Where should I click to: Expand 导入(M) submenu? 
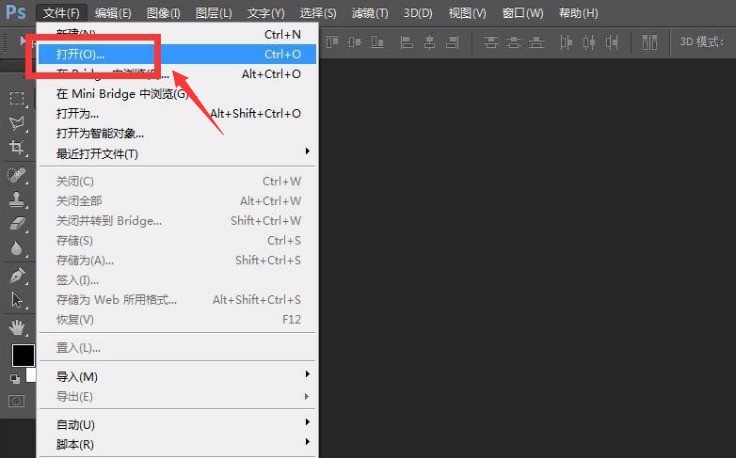click(x=177, y=376)
